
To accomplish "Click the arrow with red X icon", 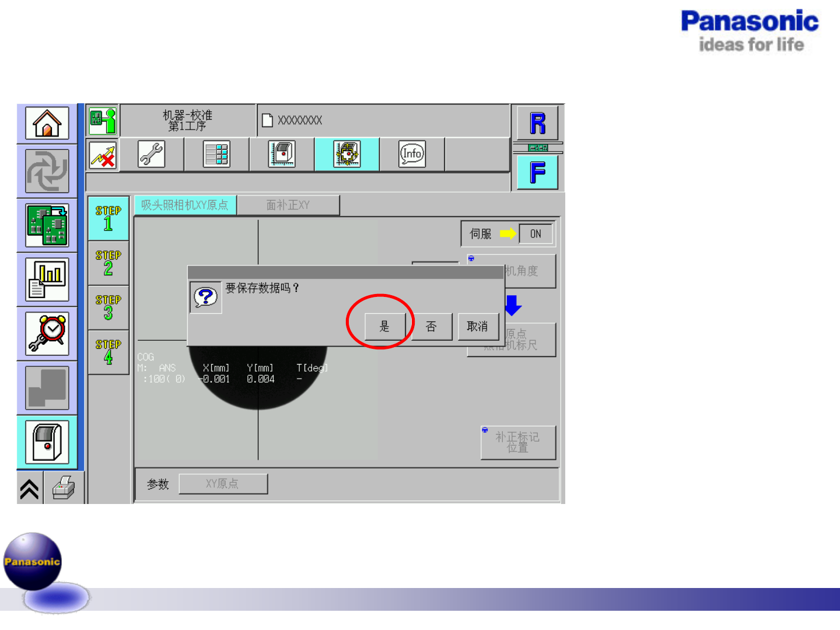I will 103,156.
